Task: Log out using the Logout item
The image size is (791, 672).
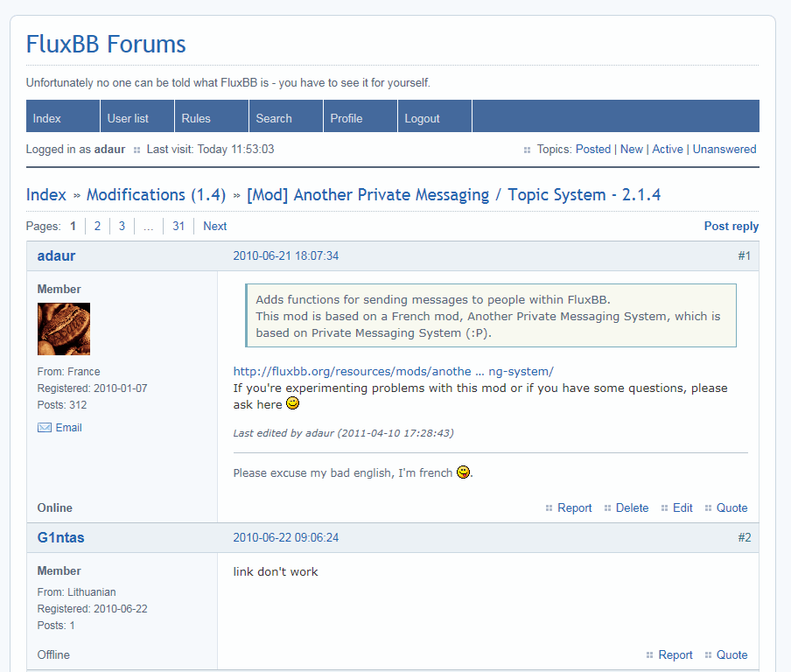Action: [422, 118]
